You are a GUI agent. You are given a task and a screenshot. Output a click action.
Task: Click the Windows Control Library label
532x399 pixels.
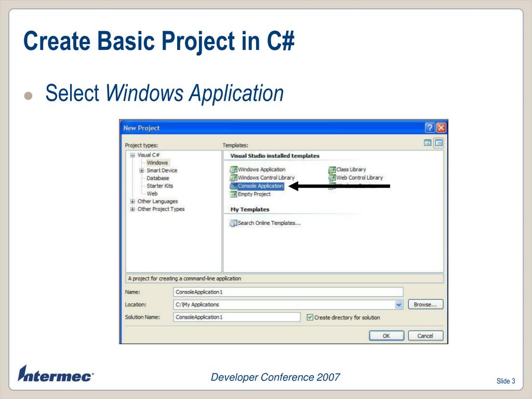click(x=267, y=178)
